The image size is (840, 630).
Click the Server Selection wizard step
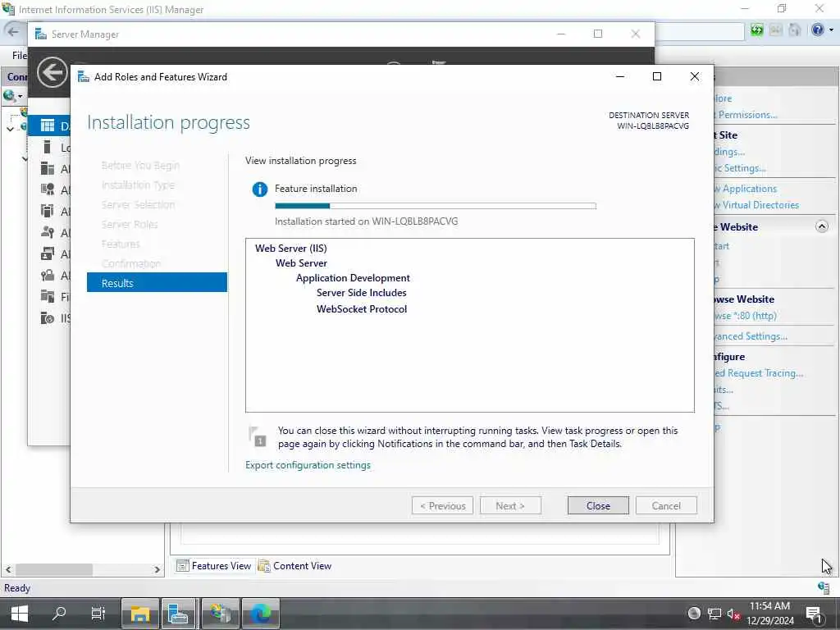point(138,204)
